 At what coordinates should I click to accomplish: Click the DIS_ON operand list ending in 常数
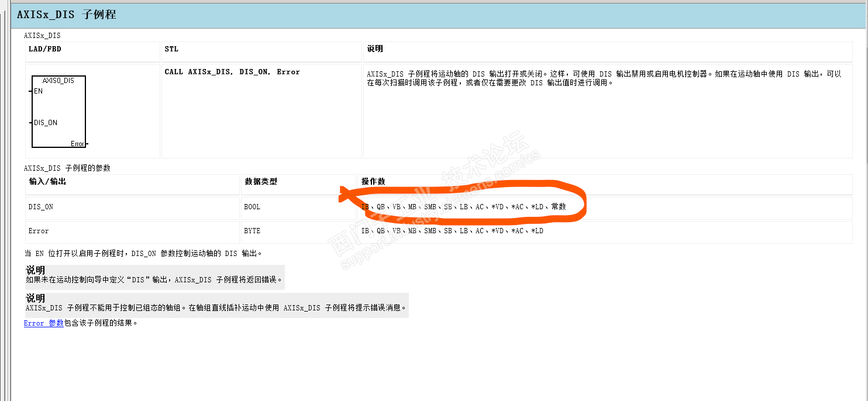coord(463,207)
